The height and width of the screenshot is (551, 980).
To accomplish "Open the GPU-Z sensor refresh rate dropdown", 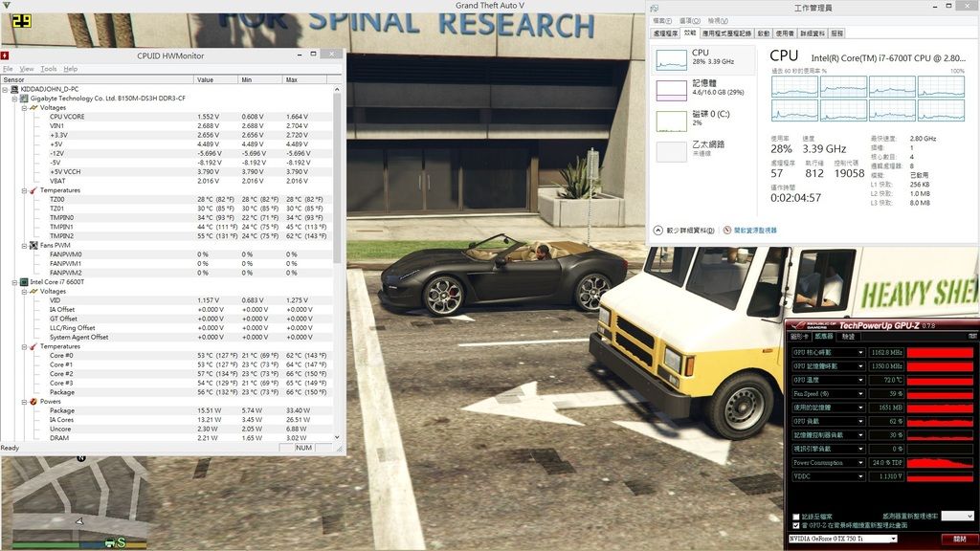I will tap(957, 516).
